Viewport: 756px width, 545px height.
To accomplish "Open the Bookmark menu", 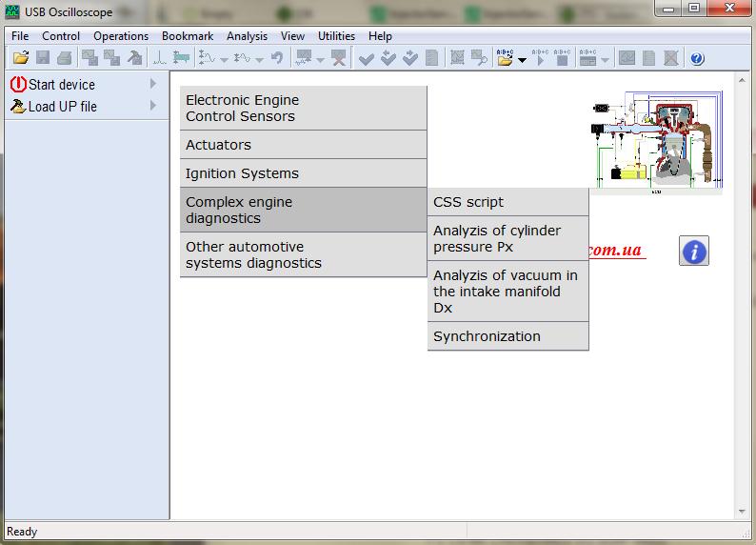I will pyautogui.click(x=188, y=36).
